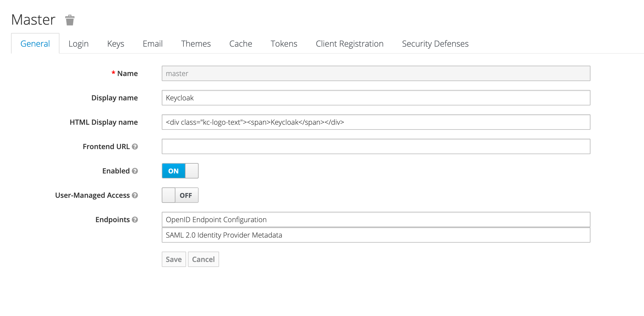Click the Enabled help question icon
644x316 pixels.
pyautogui.click(x=135, y=171)
